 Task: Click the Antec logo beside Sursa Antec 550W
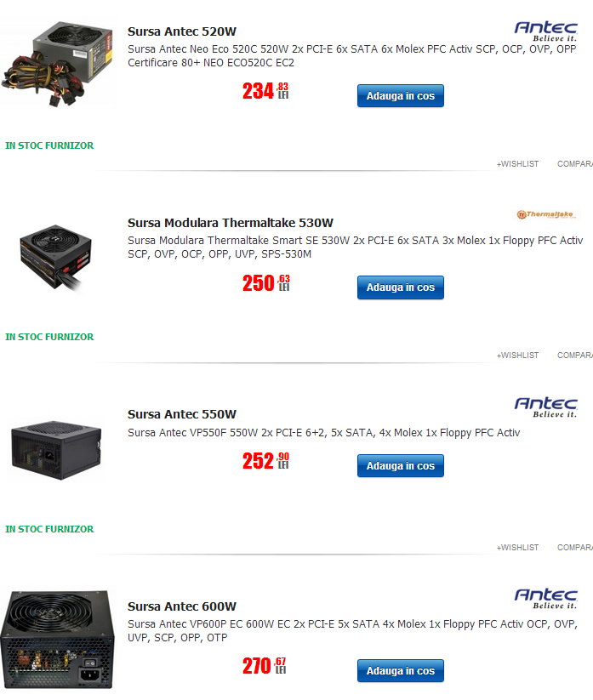pyautogui.click(x=545, y=407)
